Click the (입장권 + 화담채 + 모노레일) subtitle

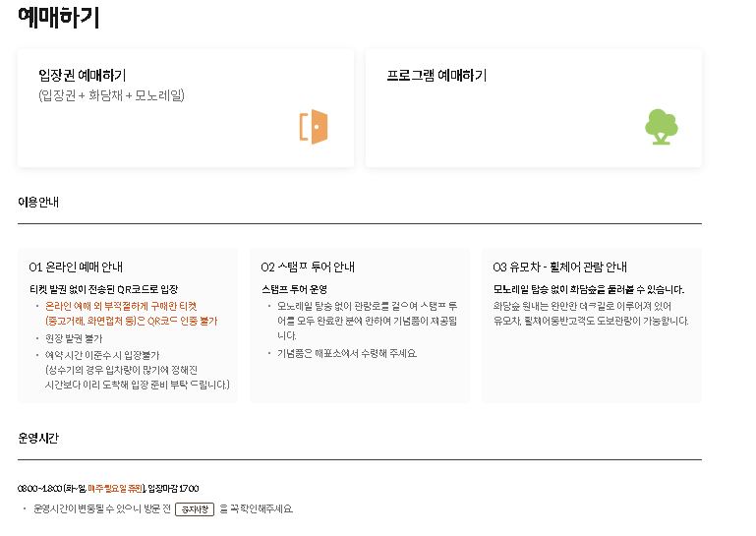[x=111, y=95]
